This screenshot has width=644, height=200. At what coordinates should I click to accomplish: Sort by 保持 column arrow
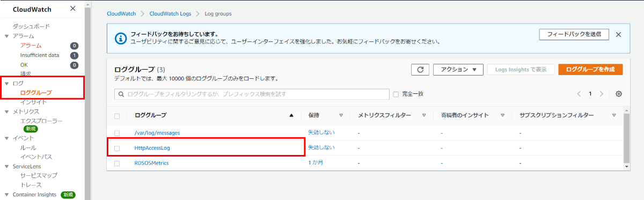click(341, 115)
